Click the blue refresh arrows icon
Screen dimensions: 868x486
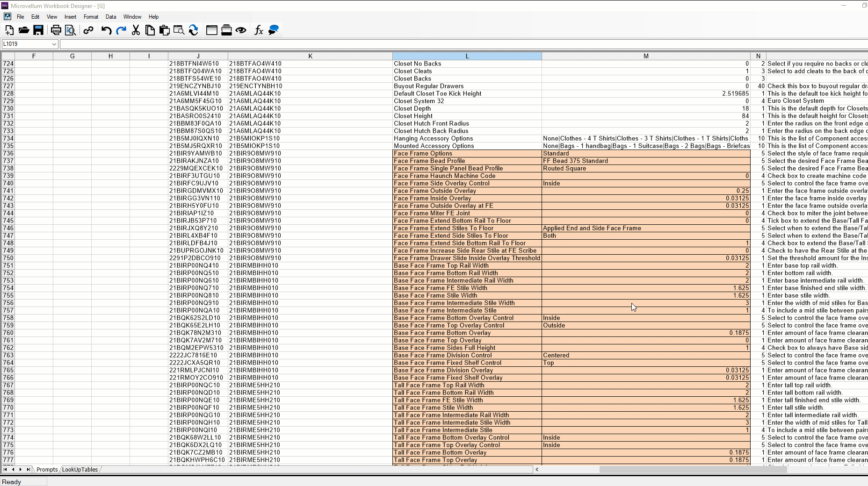tap(194, 30)
